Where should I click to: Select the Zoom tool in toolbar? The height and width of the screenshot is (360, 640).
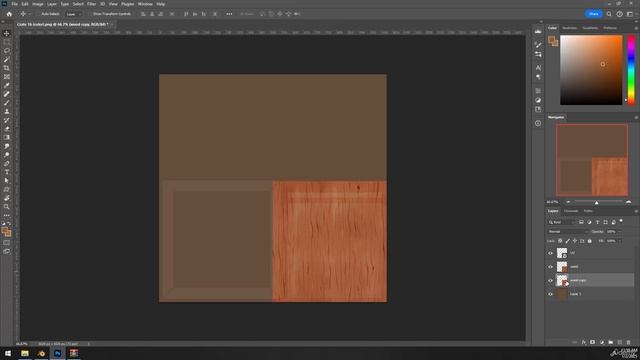tap(7, 207)
